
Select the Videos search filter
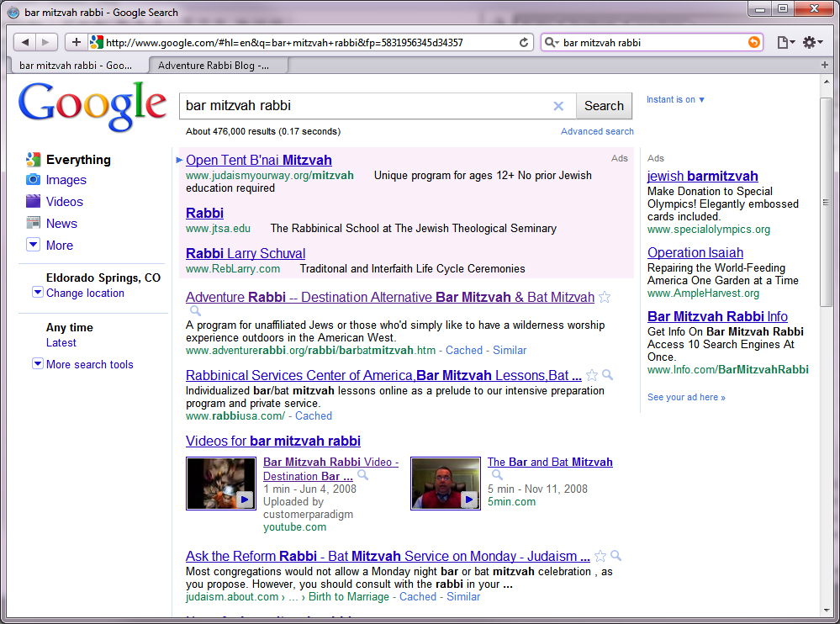64,202
